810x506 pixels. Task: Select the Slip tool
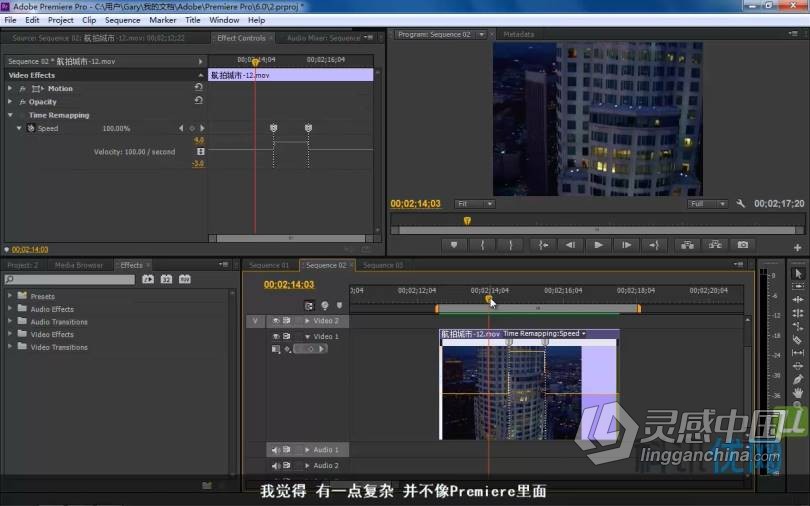coord(798,353)
